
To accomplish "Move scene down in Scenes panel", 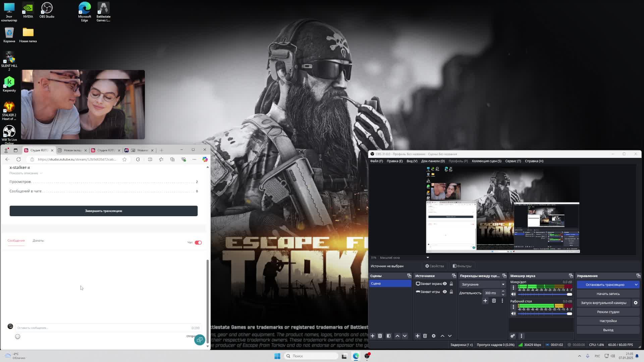I will [x=405, y=336].
